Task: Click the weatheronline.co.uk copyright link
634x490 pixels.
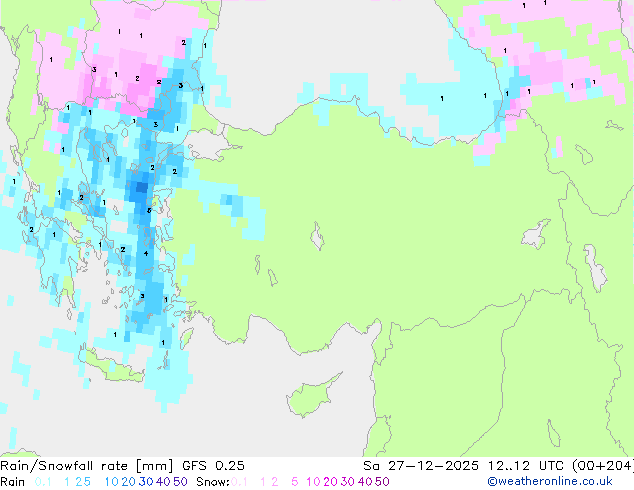Action: click(550, 482)
